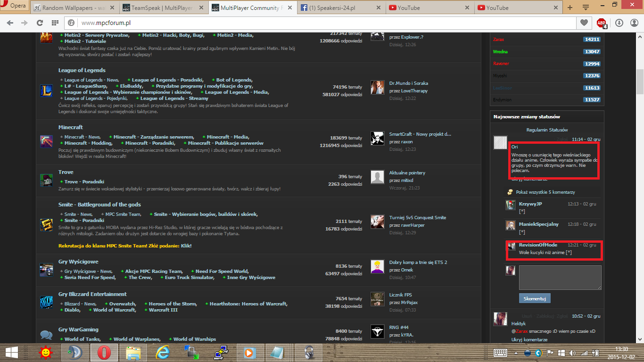
Task: Open the Blizzard Entertainment forum icon
Action: point(46,302)
